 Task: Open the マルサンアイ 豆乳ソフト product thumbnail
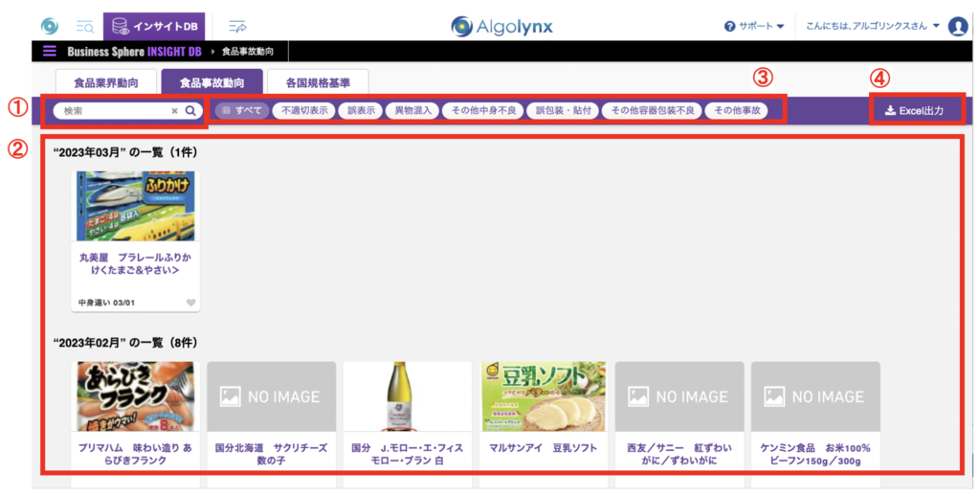click(x=543, y=395)
